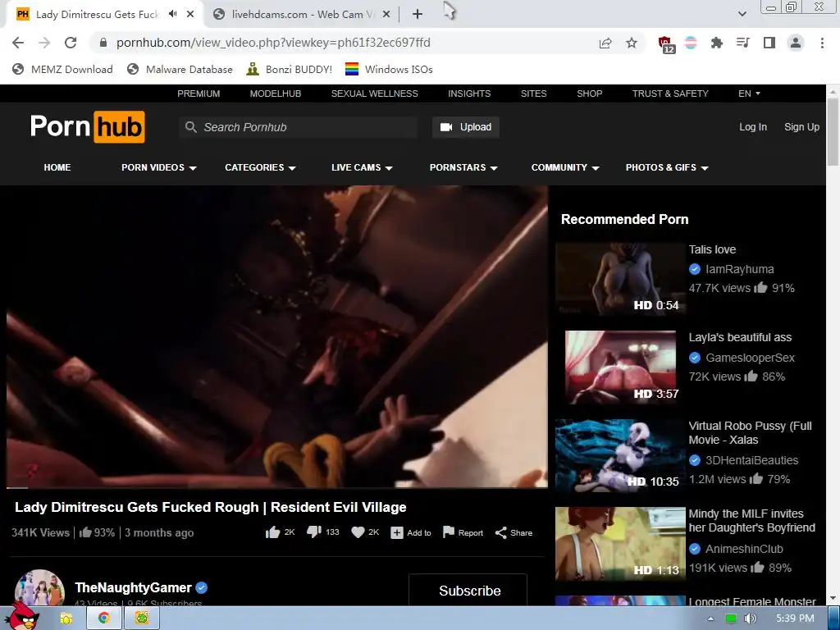Screen dimensions: 840x630
Task: Seek using the video progress bar
Action: pyautogui.click(x=277, y=487)
